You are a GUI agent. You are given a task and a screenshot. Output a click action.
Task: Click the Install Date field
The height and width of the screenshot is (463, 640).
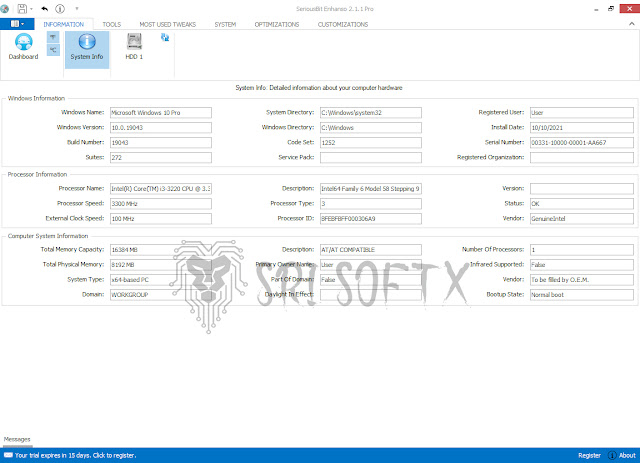tap(582, 128)
